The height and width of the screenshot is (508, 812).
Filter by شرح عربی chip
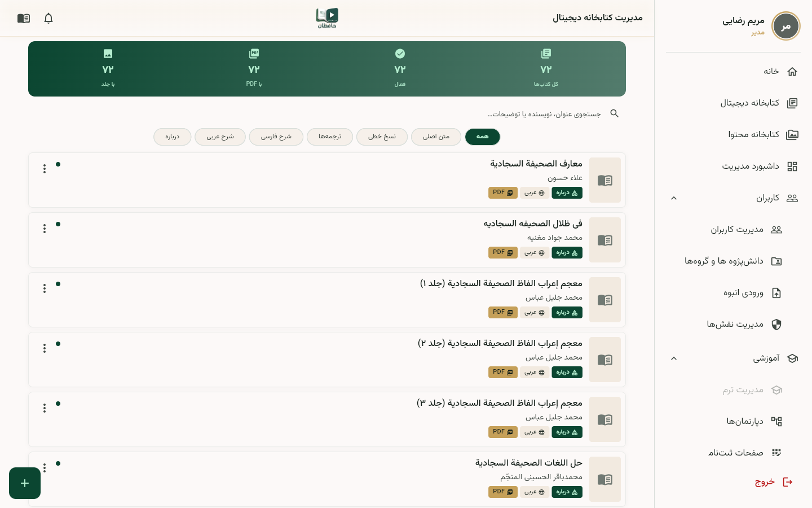220,137
